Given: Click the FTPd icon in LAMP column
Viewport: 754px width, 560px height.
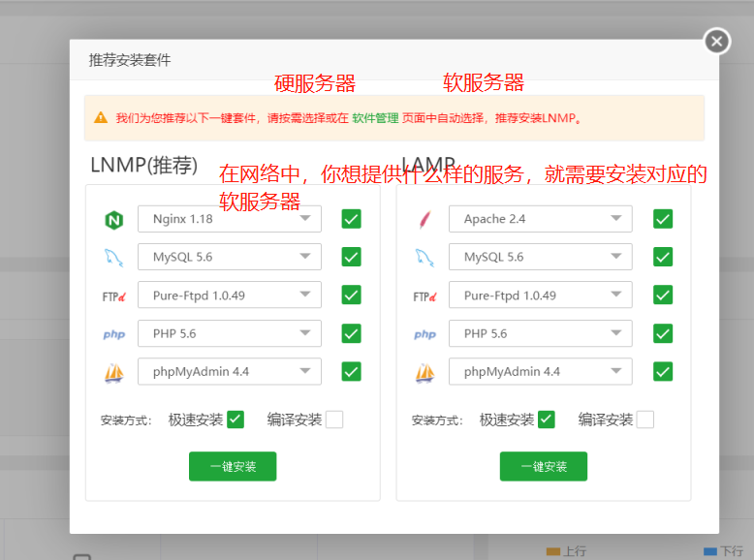Looking at the screenshot, I should [x=425, y=296].
